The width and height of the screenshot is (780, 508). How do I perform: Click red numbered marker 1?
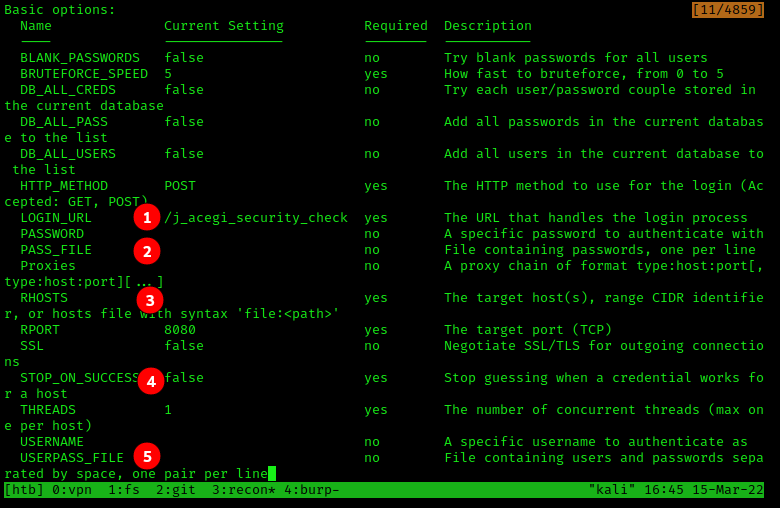tap(147, 217)
